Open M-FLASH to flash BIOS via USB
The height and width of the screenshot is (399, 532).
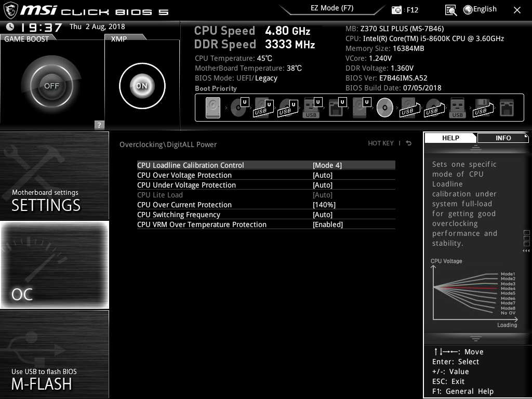tap(55, 354)
